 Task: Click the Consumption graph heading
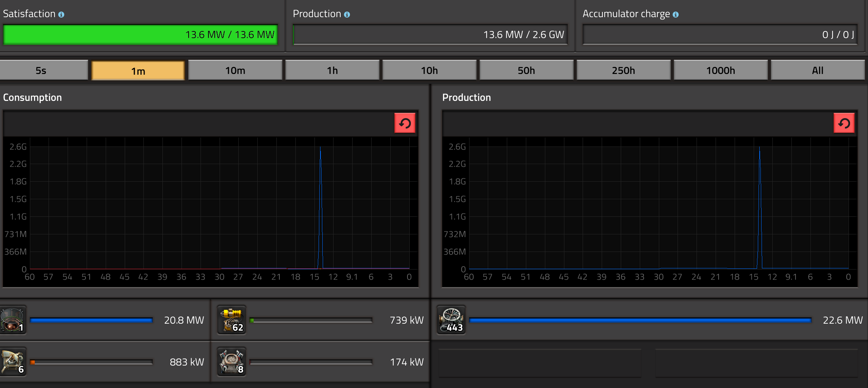point(32,98)
